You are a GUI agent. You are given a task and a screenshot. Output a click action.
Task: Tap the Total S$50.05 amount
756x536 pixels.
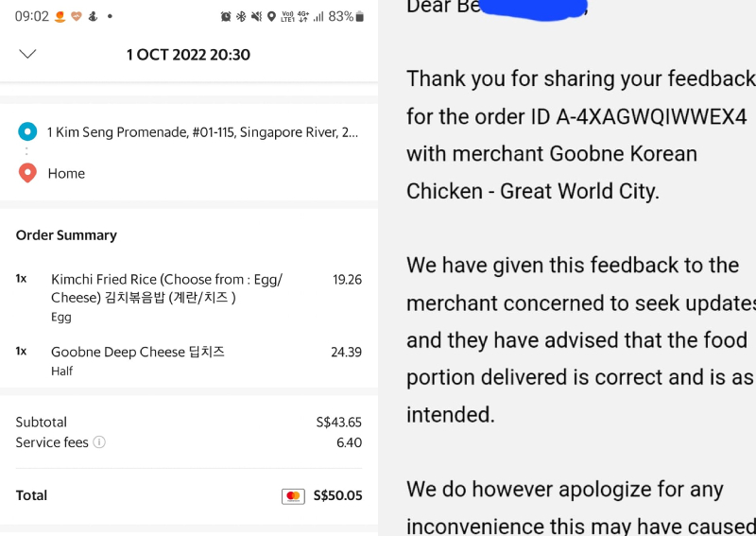click(x=337, y=495)
